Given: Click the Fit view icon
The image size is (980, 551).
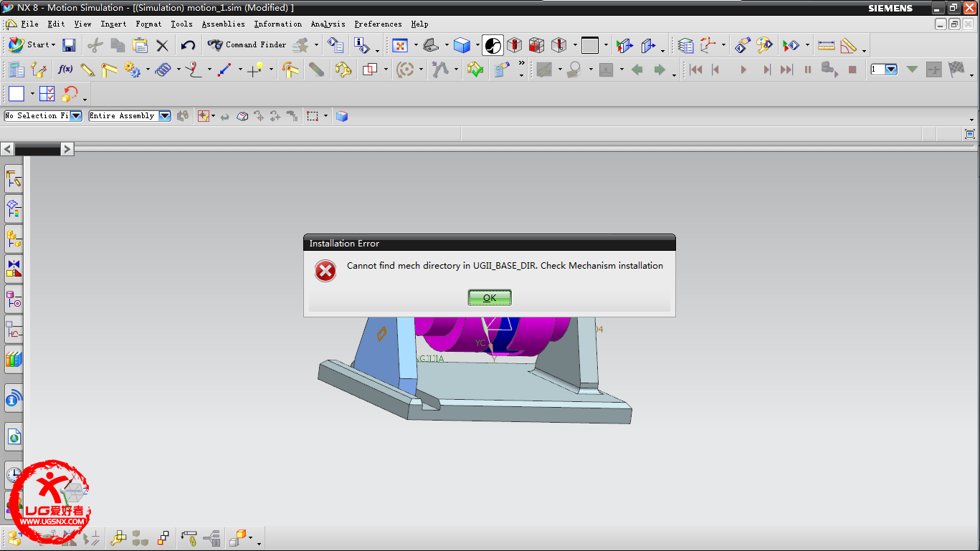Looking at the screenshot, I should 400,45.
